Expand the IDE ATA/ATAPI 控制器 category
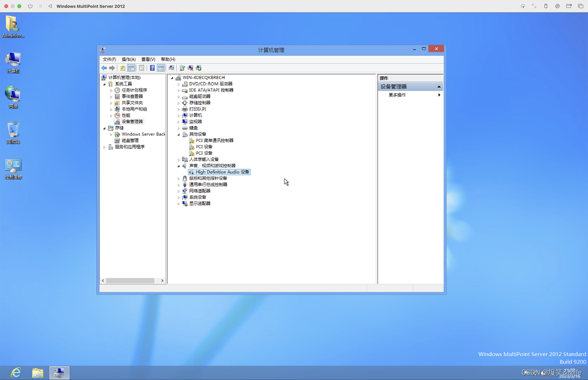588x380 pixels. click(178, 90)
